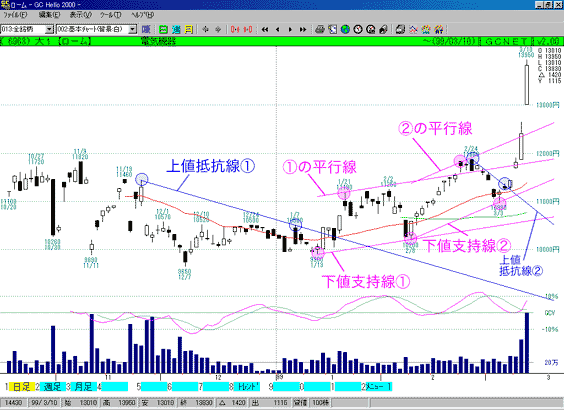
Task: Click the clock icon in the toolbar
Action: [358, 29]
